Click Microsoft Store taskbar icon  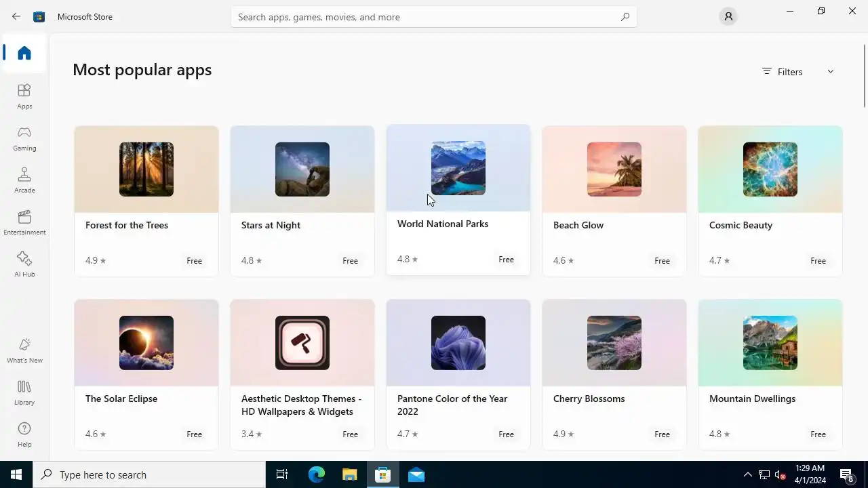(383, 474)
